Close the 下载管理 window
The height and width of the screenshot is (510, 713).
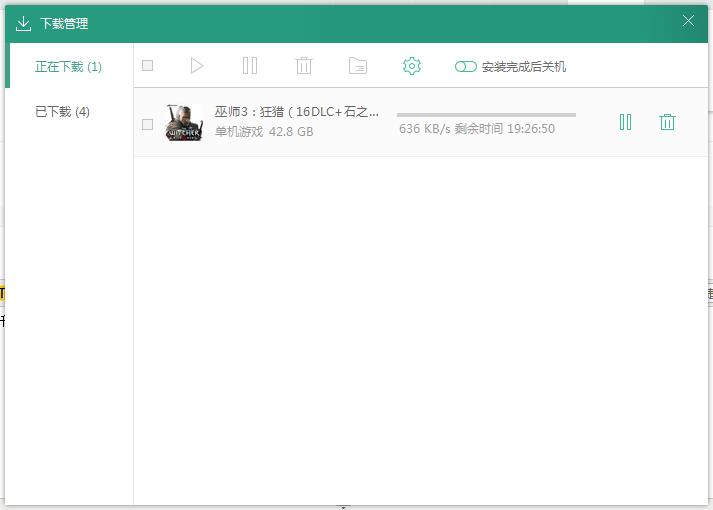[688, 20]
